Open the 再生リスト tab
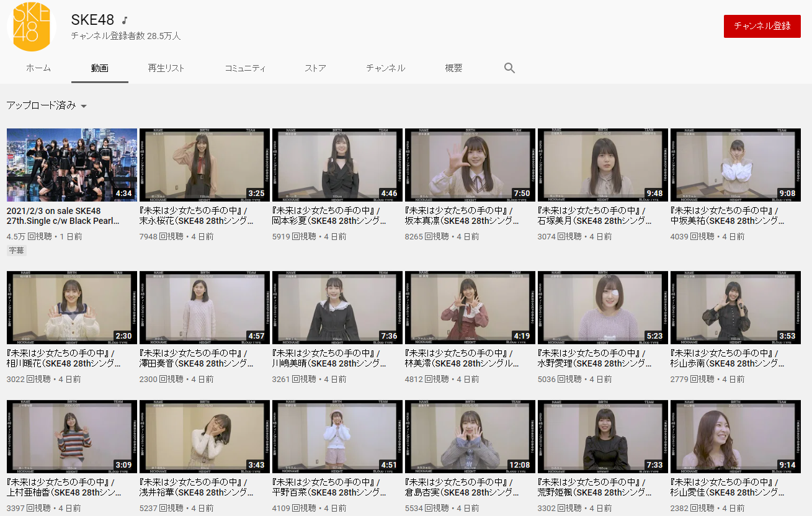812x516 pixels. (x=166, y=68)
